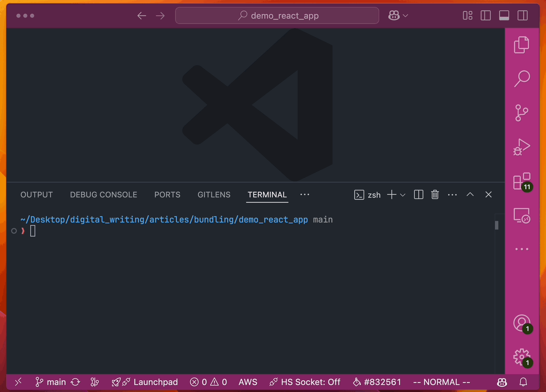Click the window controls dots
546x392 pixels.
tap(25, 16)
